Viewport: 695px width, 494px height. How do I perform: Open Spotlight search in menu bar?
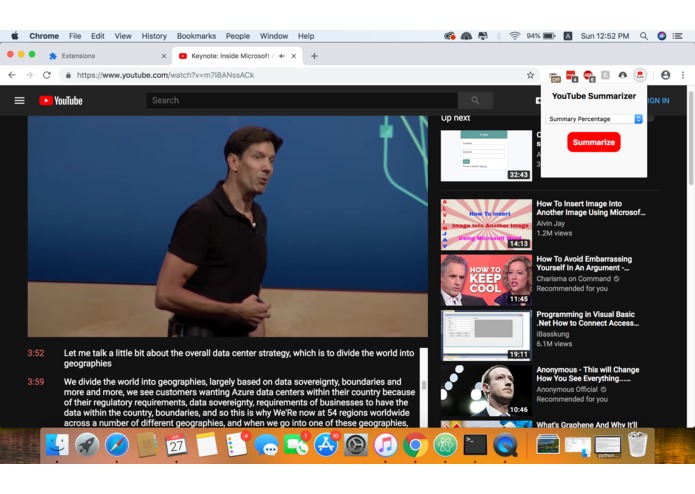[644, 36]
